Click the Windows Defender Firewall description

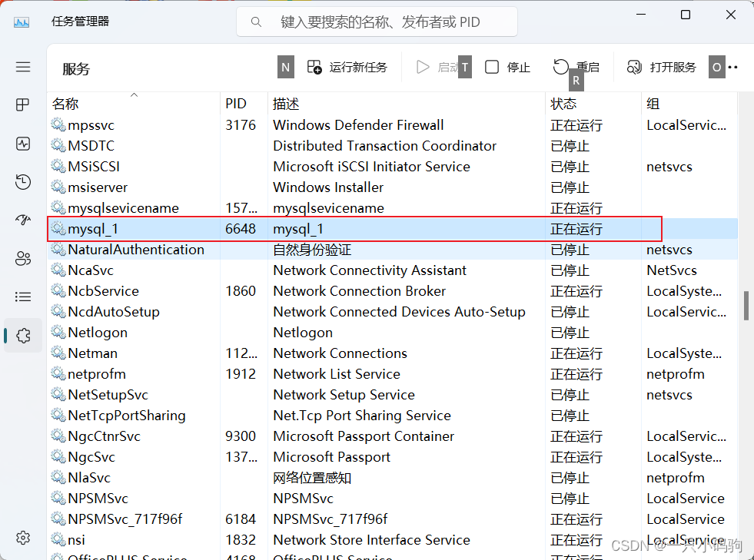(358, 125)
